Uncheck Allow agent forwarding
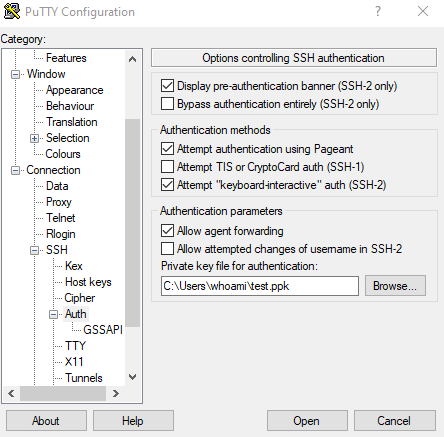This screenshot has width=444, height=437. tap(167, 231)
